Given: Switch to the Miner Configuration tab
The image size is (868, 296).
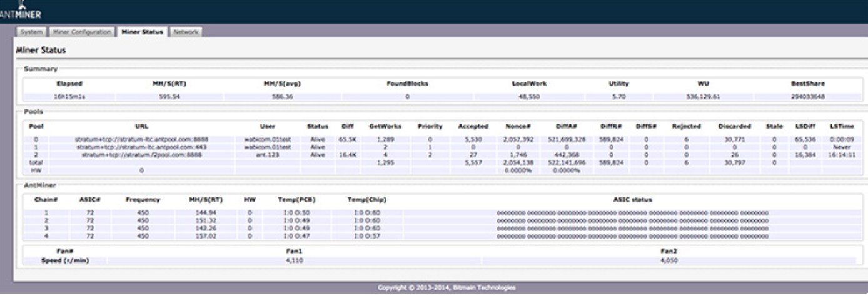Looking at the screenshot, I should (81, 31).
